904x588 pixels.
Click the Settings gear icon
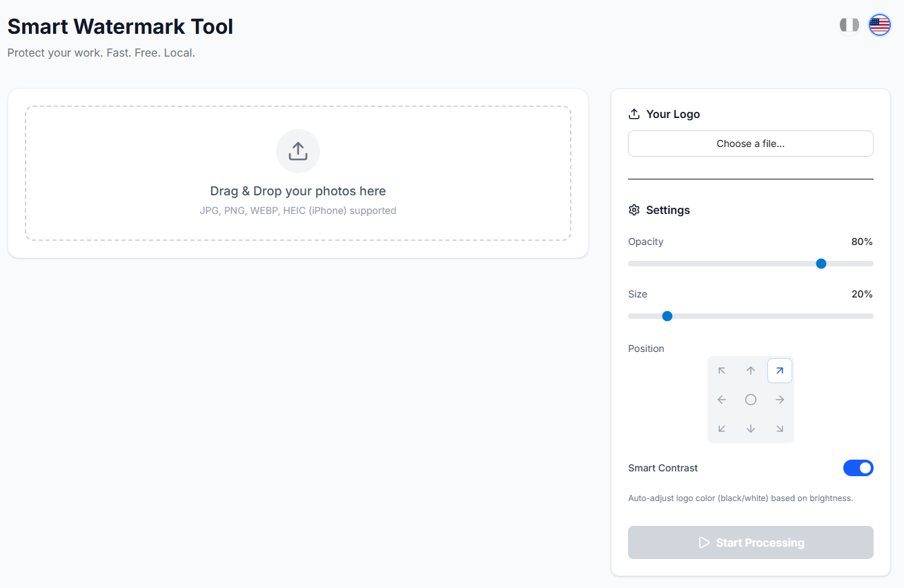(x=634, y=210)
